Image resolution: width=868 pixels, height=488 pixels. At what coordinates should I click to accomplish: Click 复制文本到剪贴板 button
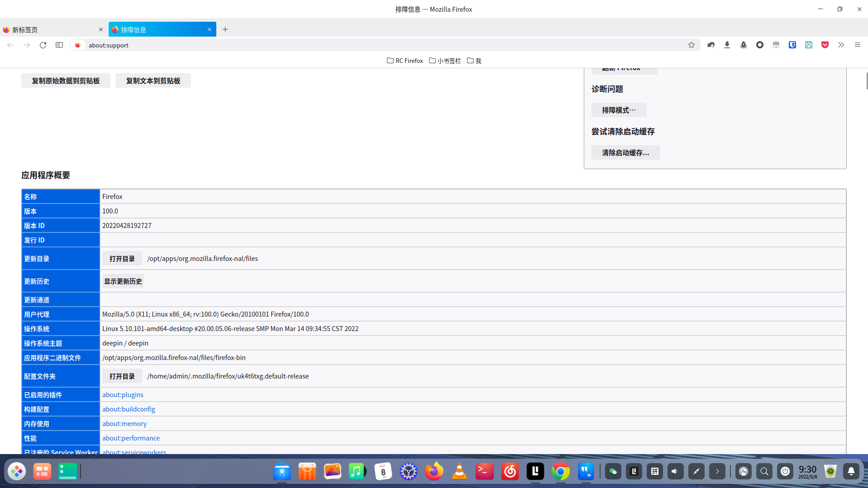pos(153,81)
